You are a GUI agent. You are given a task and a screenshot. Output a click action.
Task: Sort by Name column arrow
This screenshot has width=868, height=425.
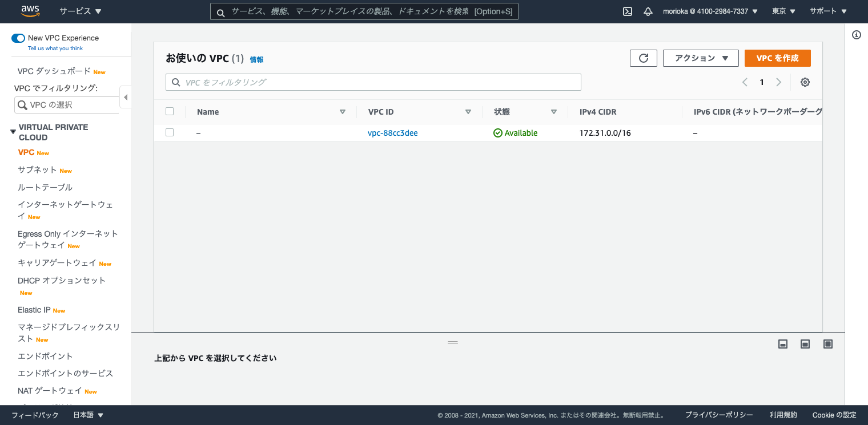(x=343, y=112)
